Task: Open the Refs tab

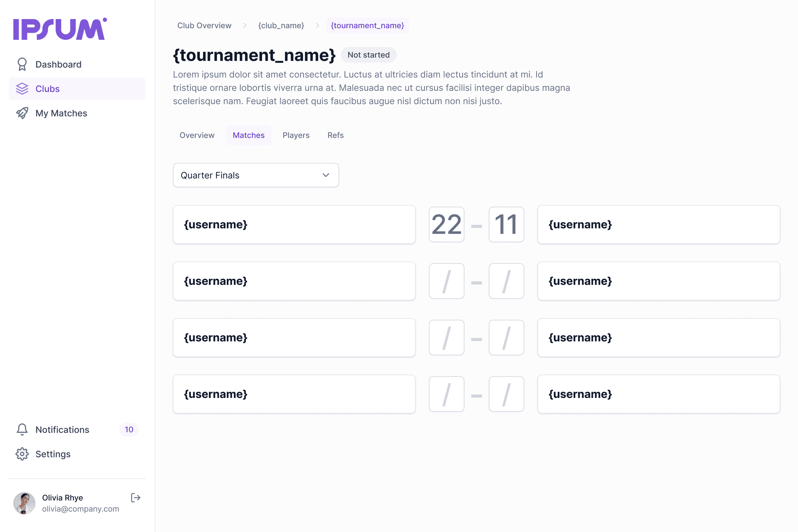Action: click(335, 135)
